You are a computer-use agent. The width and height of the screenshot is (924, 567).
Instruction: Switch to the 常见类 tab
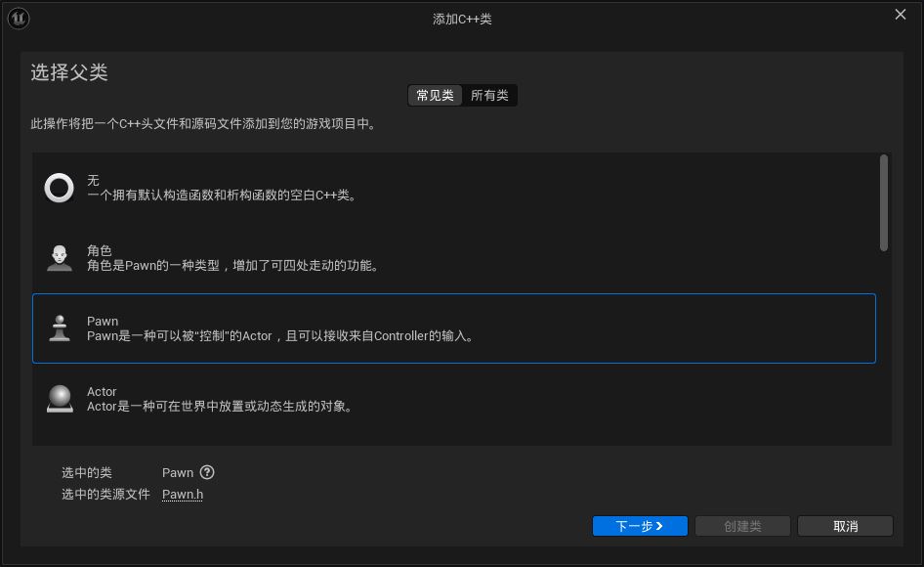click(435, 95)
